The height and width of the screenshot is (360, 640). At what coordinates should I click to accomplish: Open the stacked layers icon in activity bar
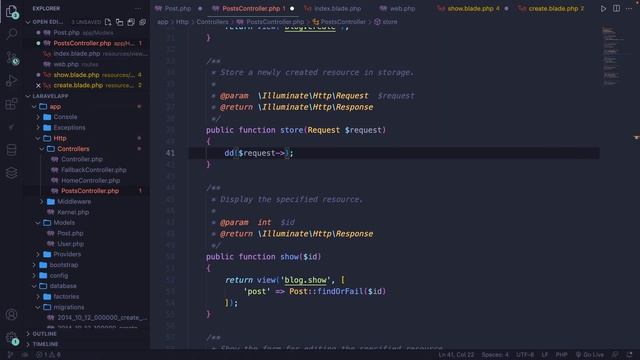pyautogui.click(x=11, y=173)
